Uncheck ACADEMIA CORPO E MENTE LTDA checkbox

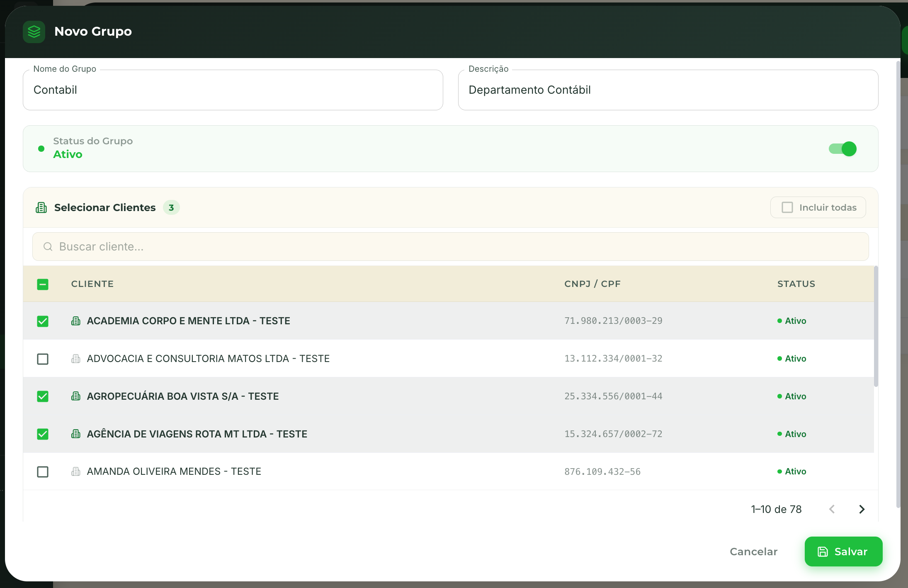pyautogui.click(x=43, y=321)
